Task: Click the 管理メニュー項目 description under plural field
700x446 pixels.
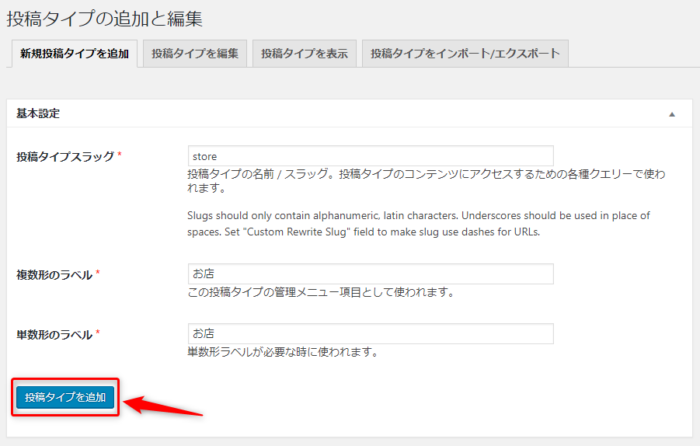Action: coord(320,293)
